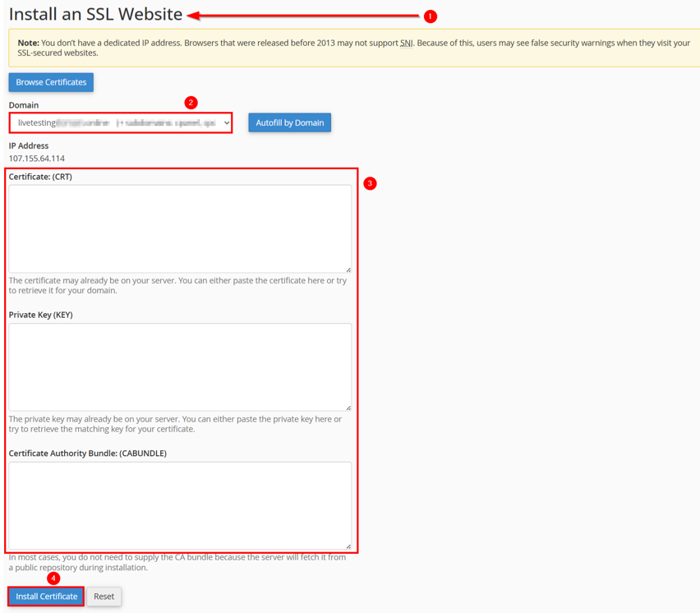The image size is (700, 613).
Task: Focus the Certificate (CRT) text area
Action: (x=180, y=228)
